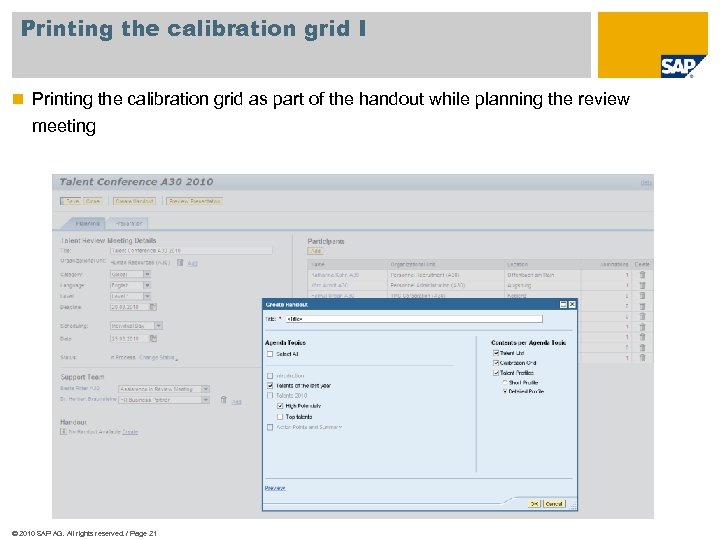Delete the participant located in Augsburg

[642, 285]
